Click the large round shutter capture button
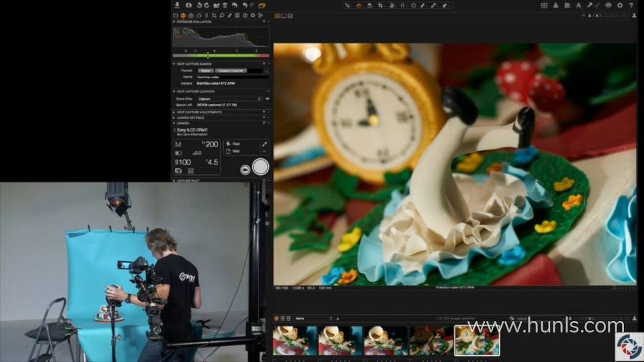This screenshot has height=362, width=644. (x=260, y=167)
